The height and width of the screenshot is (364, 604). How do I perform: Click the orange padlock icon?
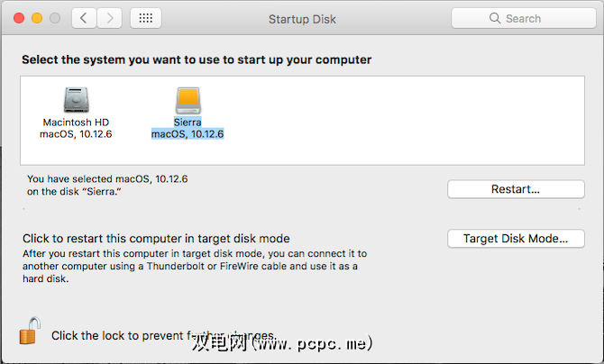point(30,332)
